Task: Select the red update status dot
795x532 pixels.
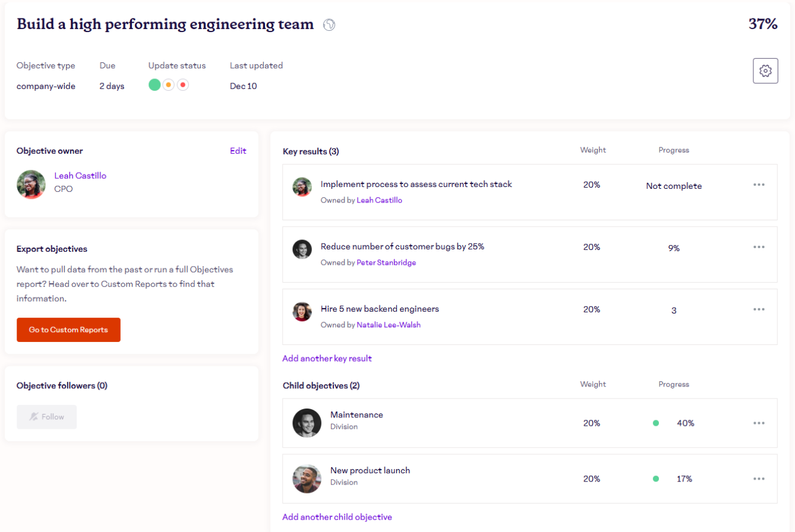Action: point(182,85)
